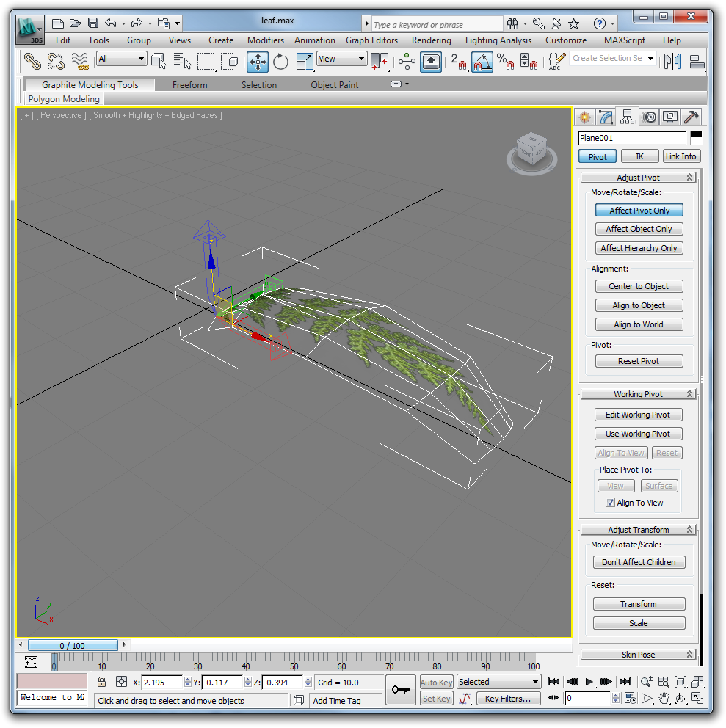This screenshot has width=726, height=728.
Task: Click the ViewCube in the viewport
Action: [x=529, y=148]
